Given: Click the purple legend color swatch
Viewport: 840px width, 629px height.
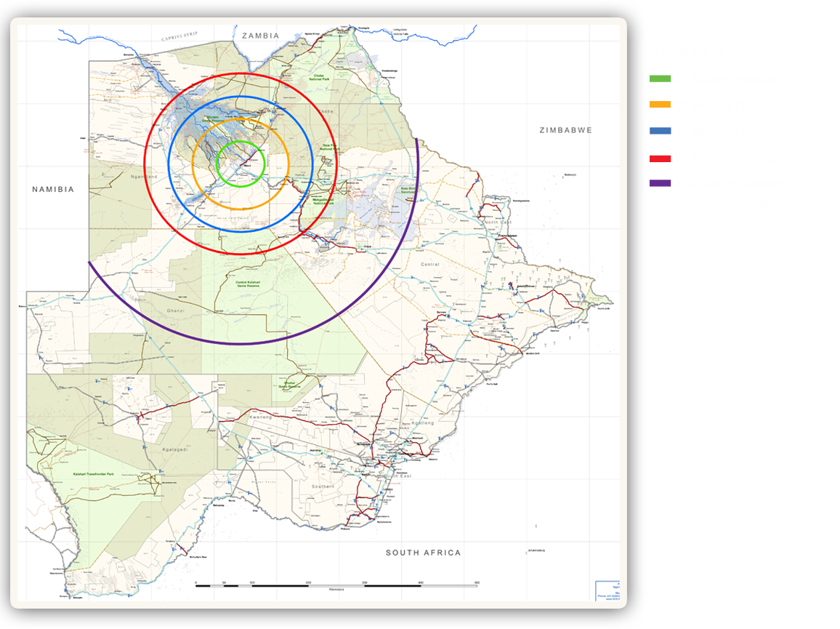Looking at the screenshot, I should 660,183.
